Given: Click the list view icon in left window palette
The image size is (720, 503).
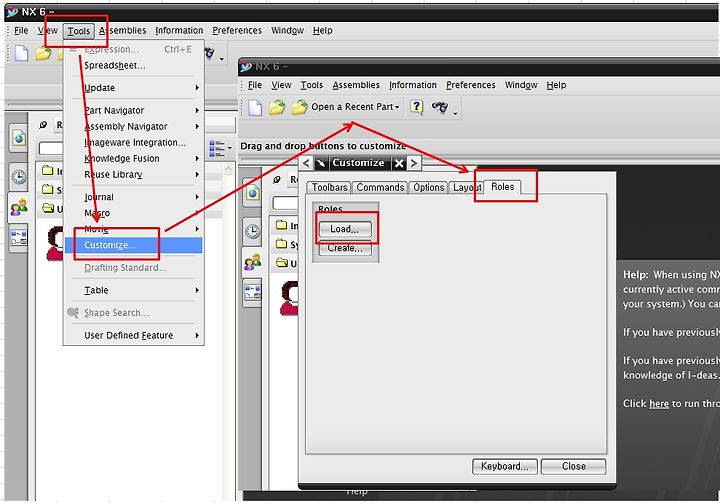Looking at the screenshot, I should [217, 148].
